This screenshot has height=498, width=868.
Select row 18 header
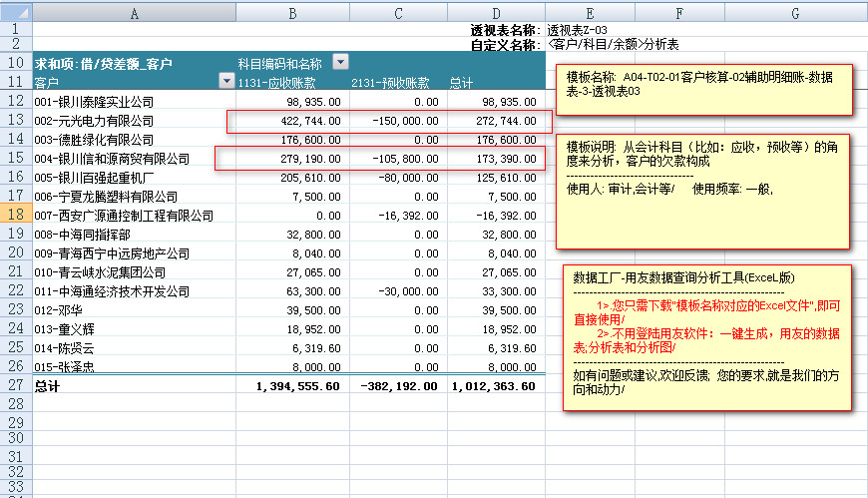16,215
